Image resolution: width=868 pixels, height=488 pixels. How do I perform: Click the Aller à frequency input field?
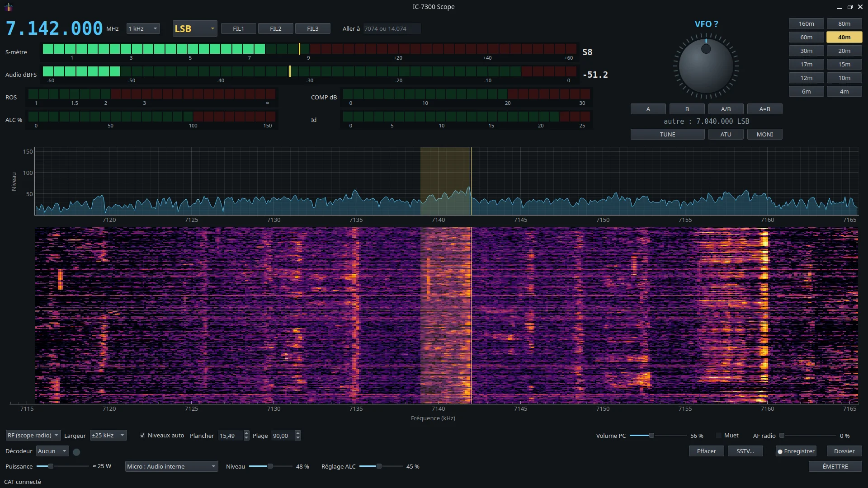point(392,28)
